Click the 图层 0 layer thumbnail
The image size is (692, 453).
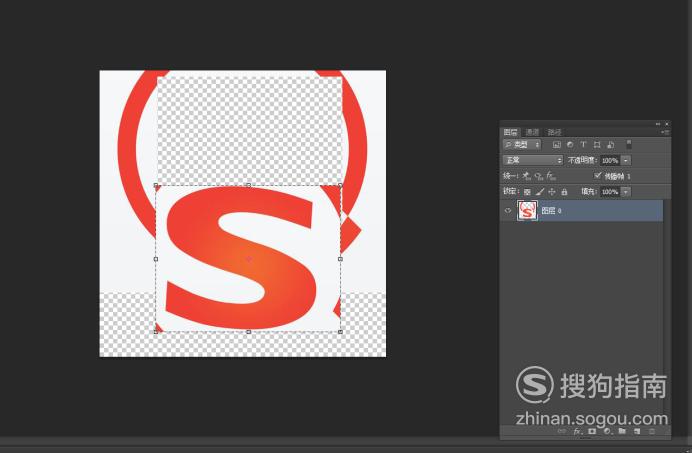[527, 211]
